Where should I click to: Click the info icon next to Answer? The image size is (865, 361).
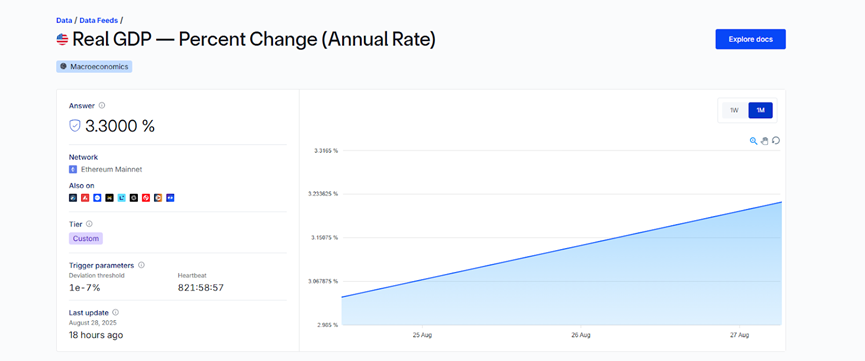click(x=102, y=105)
